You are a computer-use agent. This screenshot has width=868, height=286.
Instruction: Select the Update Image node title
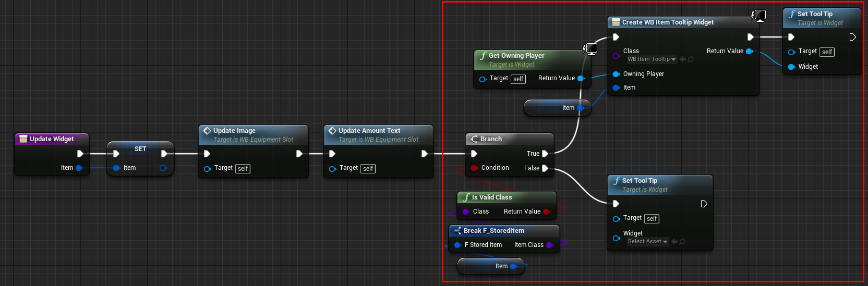[x=234, y=131]
